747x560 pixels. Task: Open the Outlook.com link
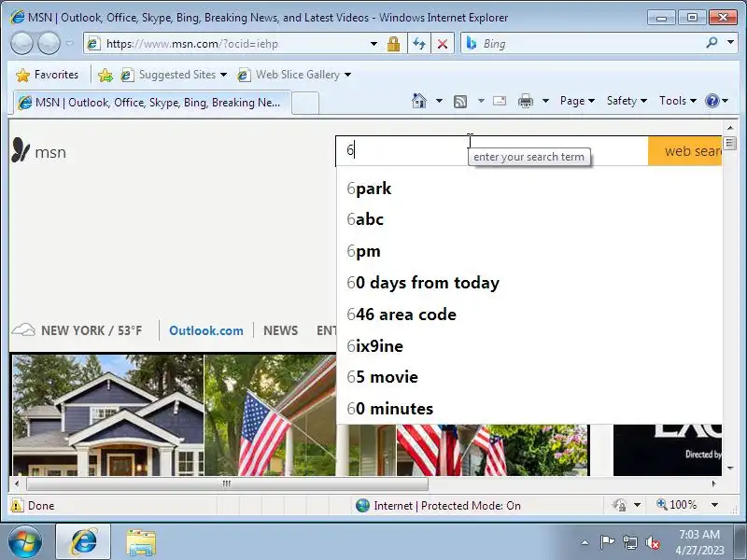click(x=205, y=330)
